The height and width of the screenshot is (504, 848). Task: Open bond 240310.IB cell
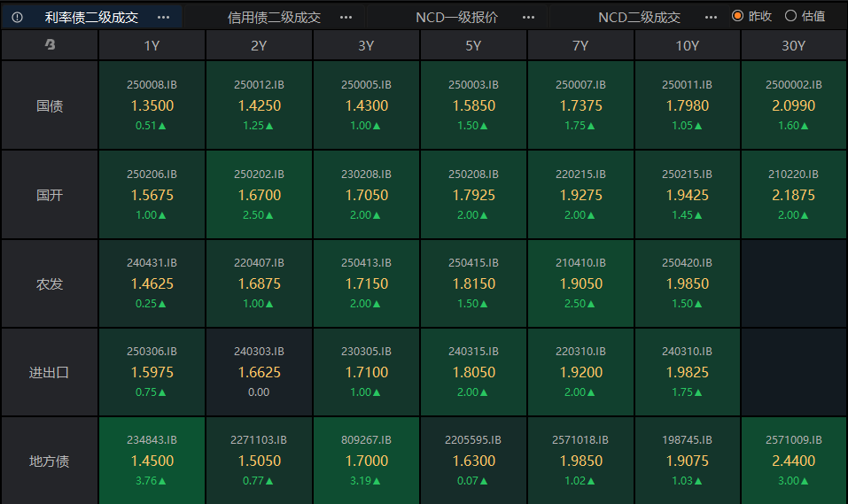click(688, 372)
